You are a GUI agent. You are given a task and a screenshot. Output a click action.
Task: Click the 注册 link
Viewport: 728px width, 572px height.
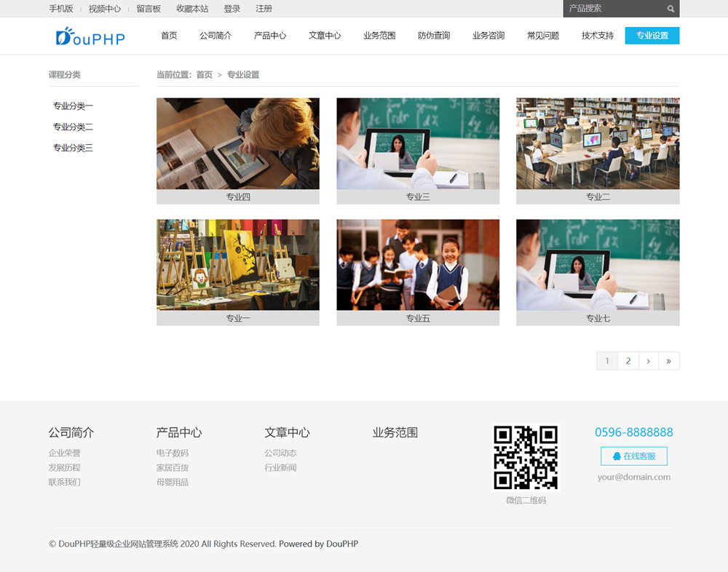click(264, 8)
